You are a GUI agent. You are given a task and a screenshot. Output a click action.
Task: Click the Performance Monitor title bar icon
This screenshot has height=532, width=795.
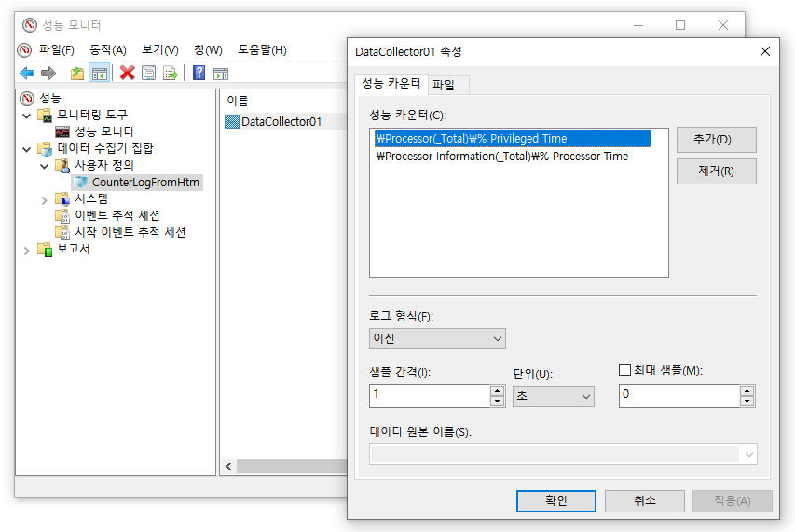(x=30, y=25)
